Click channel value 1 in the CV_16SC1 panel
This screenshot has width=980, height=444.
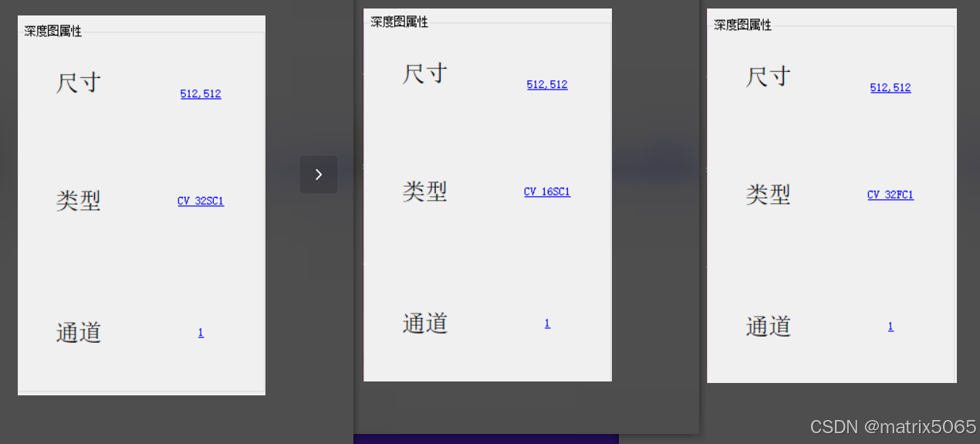coord(547,323)
